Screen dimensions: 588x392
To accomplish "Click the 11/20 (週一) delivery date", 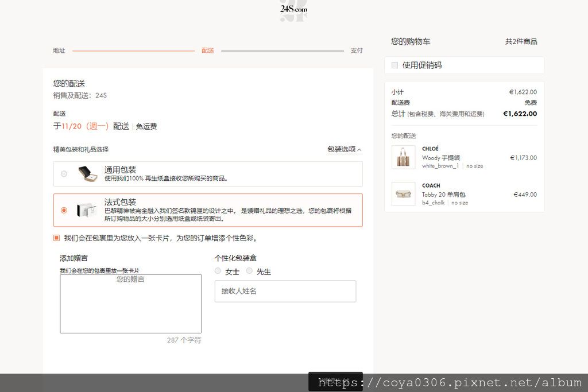I will pyautogui.click(x=85, y=126).
